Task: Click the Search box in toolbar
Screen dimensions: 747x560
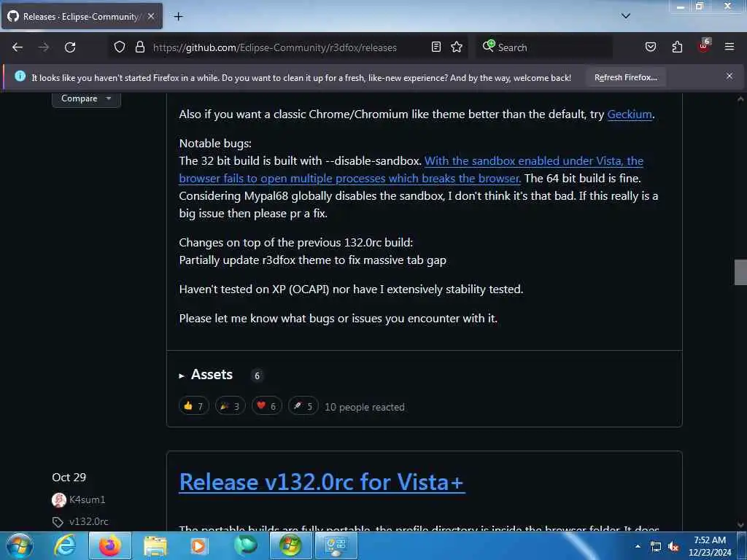Action: point(543,47)
